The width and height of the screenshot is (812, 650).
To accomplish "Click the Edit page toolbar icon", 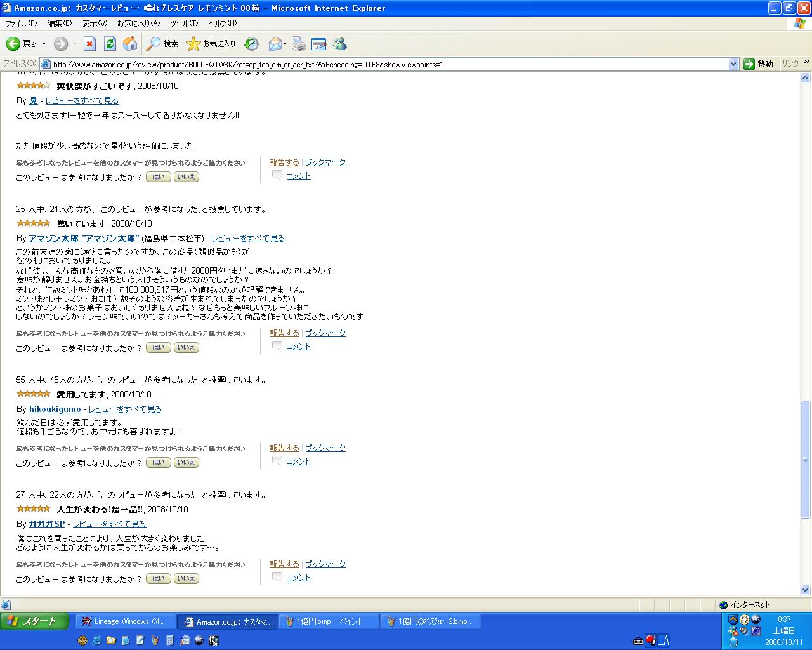I will (319, 44).
